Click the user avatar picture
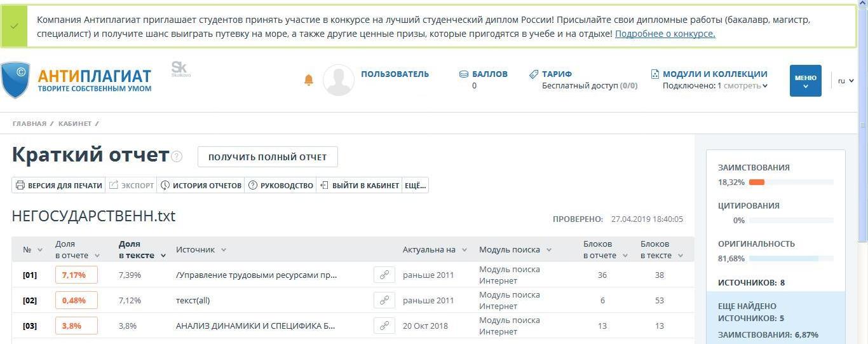 (x=339, y=80)
